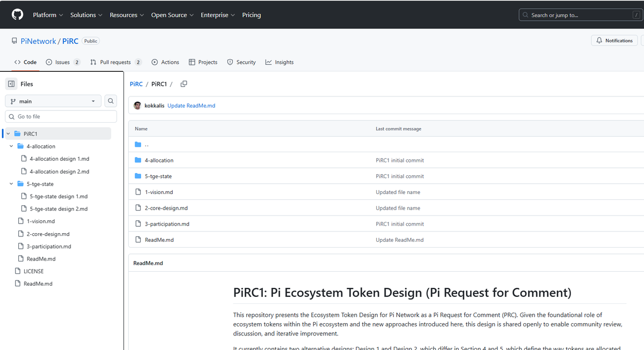Click the 5-tge-state folder icon in file table

pos(138,176)
